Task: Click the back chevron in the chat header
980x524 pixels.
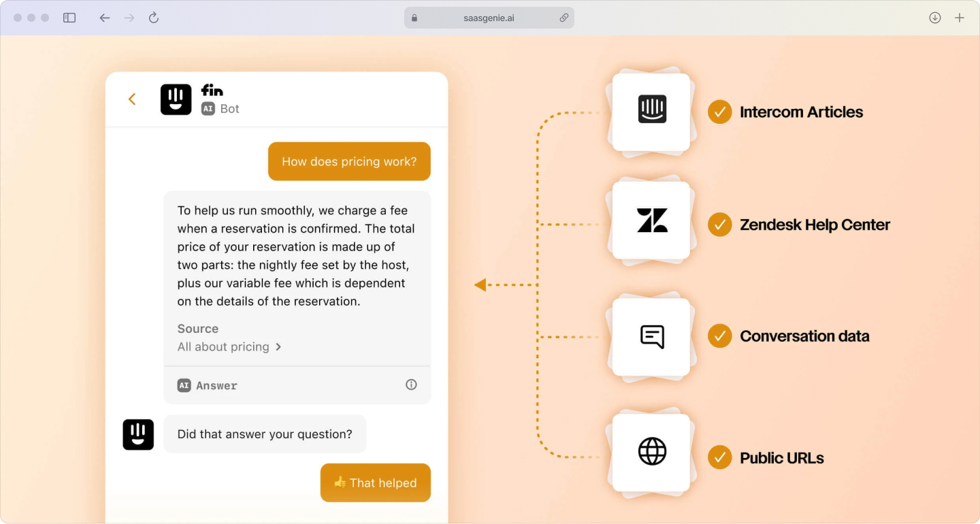Action: 131,99
